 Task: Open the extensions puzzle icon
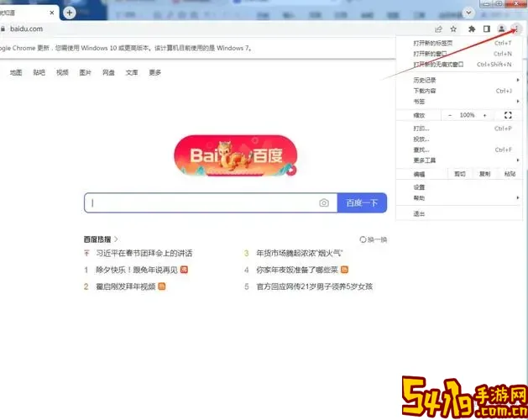[x=472, y=29]
